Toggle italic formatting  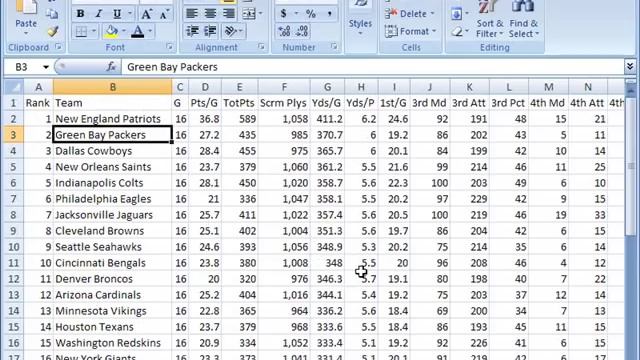[x=98, y=14]
